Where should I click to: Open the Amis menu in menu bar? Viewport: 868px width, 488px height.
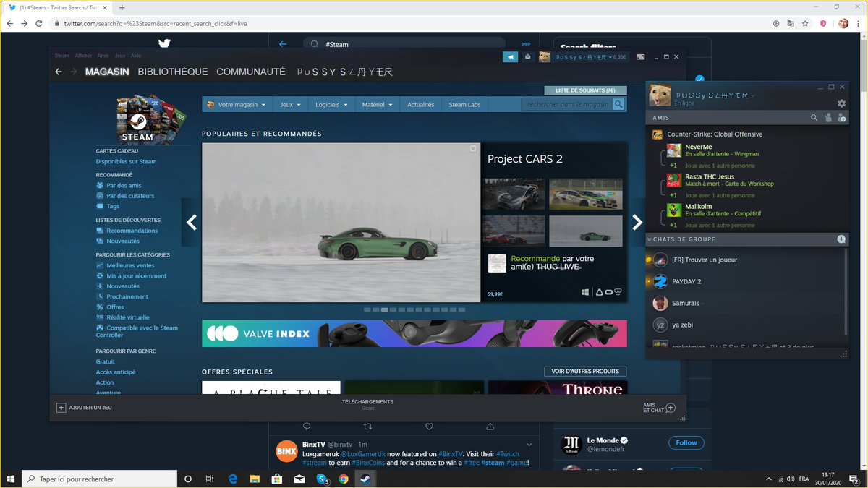(x=103, y=56)
